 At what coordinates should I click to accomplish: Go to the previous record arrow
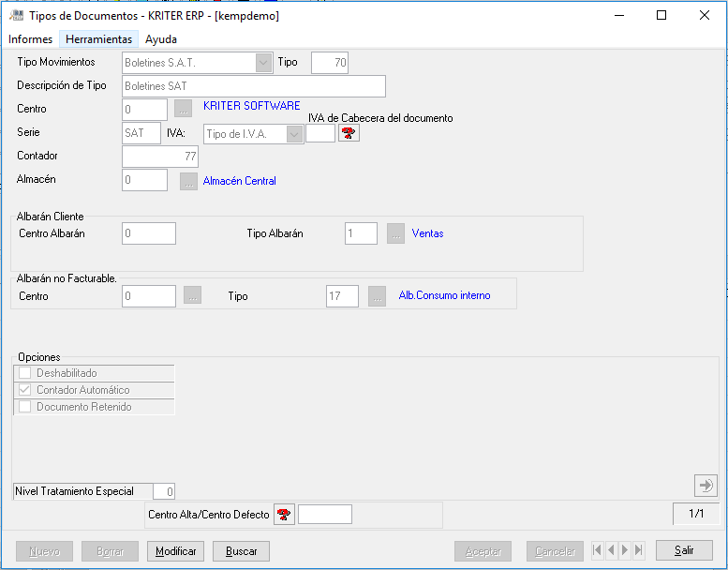point(611,550)
